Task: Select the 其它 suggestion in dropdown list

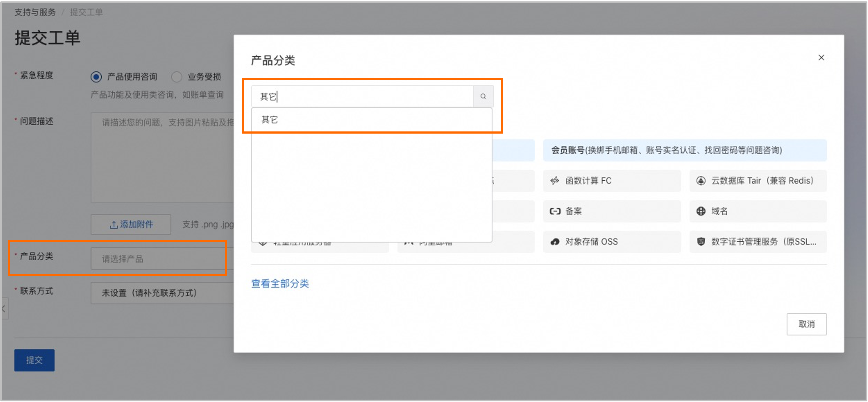Action: 371,120
